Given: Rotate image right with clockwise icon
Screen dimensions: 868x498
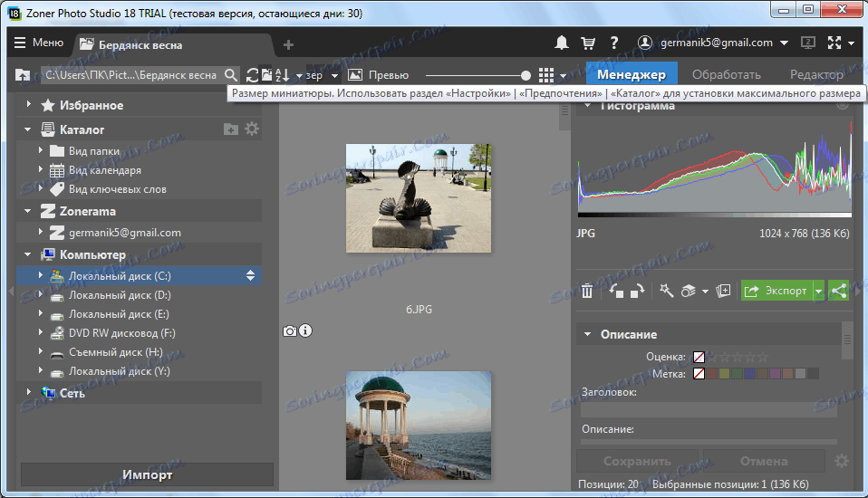Looking at the screenshot, I should (x=636, y=291).
